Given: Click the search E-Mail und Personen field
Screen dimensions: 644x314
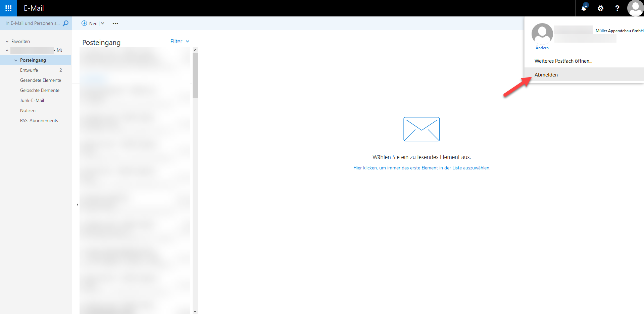Looking at the screenshot, I should [32, 23].
